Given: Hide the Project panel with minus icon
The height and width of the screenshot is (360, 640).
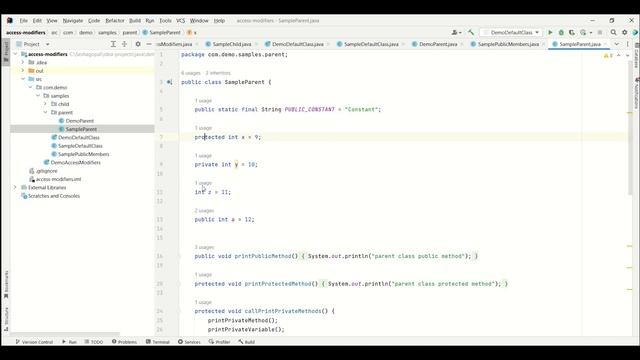Looking at the screenshot, I should 149,44.
